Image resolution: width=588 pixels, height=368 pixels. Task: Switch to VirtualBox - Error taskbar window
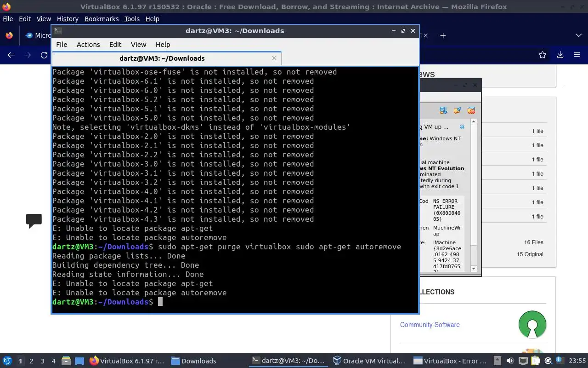450,361
